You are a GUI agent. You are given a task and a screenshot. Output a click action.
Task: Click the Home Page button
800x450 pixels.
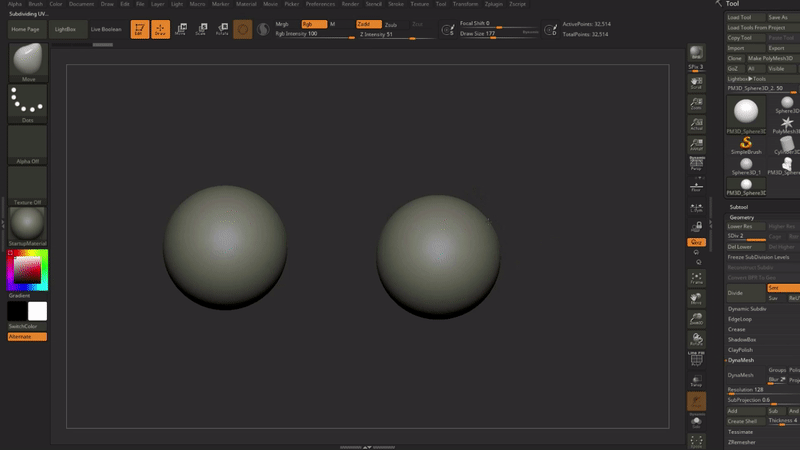26,29
